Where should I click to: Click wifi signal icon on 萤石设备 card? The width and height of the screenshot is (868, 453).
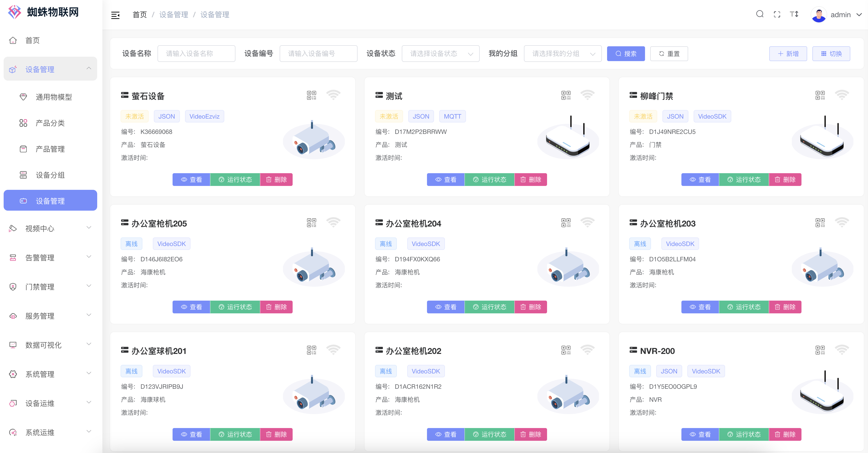pos(333,95)
